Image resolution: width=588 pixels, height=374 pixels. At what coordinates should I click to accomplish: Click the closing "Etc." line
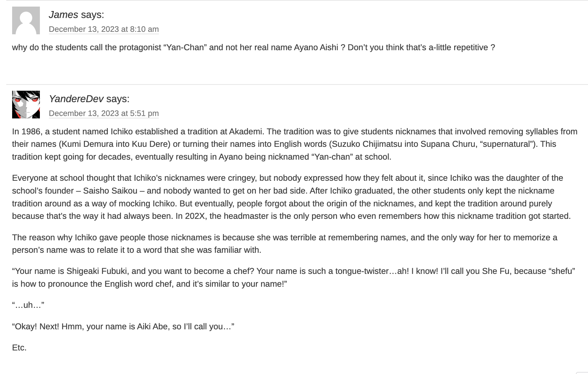[x=19, y=348]
